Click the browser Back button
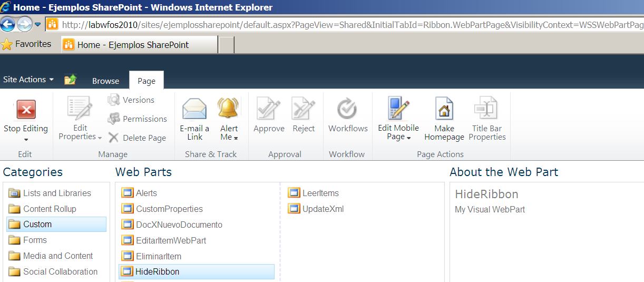This screenshot has width=644, height=282. 7,24
